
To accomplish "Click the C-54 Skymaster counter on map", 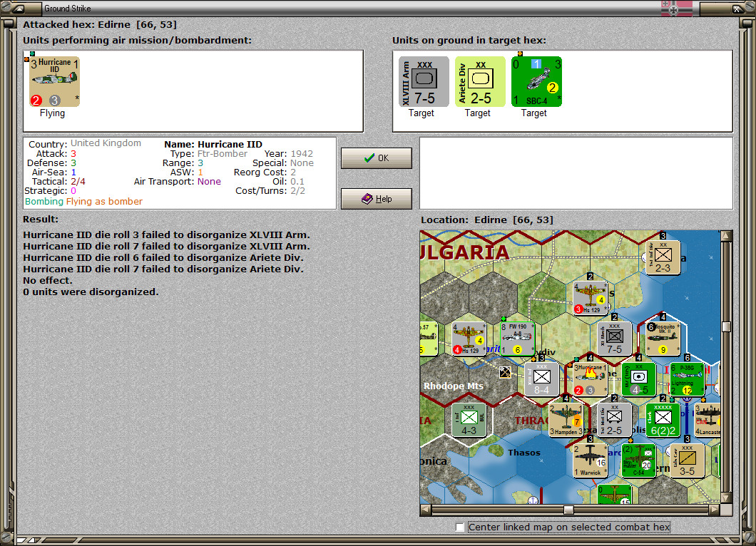I will [638, 460].
